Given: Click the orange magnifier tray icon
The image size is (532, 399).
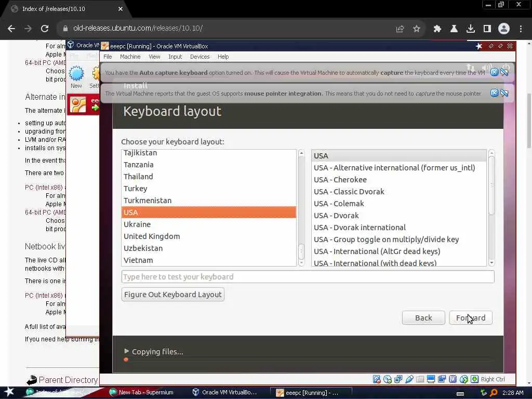Looking at the screenshot, I should click(x=494, y=393).
